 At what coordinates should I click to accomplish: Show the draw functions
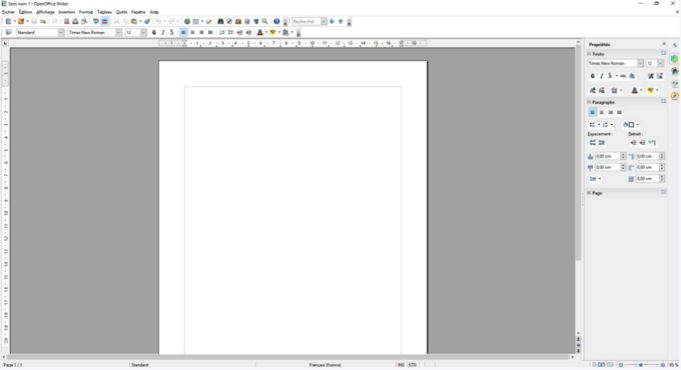point(209,21)
